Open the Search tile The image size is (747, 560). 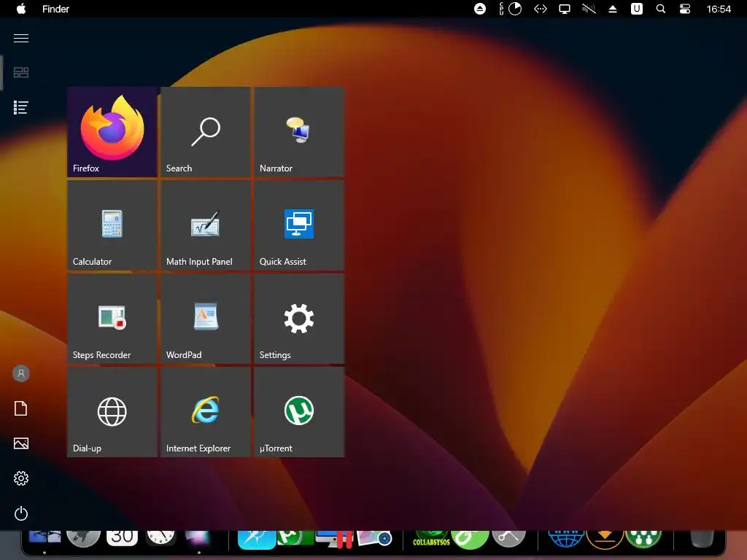pos(205,132)
